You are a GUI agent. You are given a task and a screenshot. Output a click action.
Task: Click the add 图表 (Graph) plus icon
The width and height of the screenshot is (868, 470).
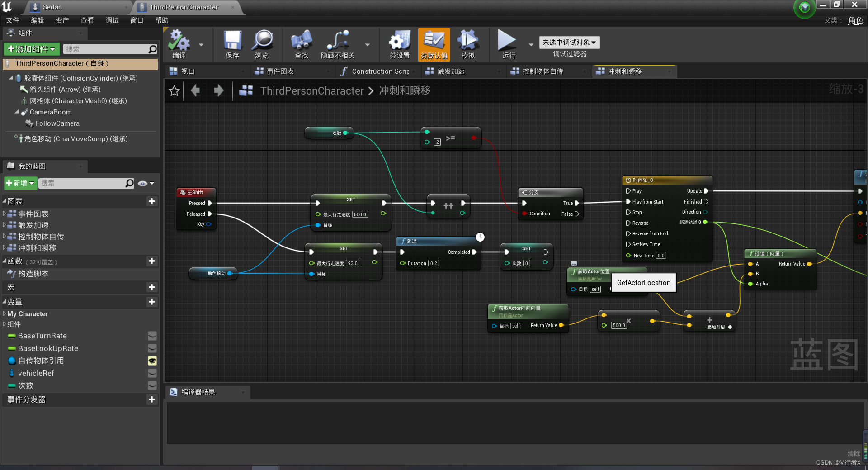(152, 201)
